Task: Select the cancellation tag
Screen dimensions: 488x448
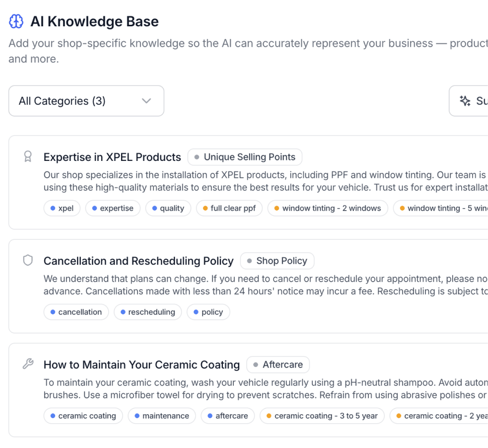Action: (76, 312)
